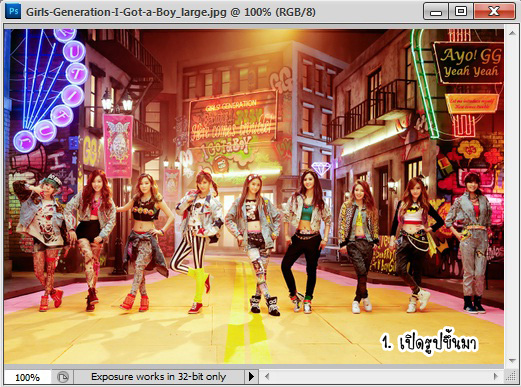
Task: Open the status bar options arrow menu
Action: [251, 377]
